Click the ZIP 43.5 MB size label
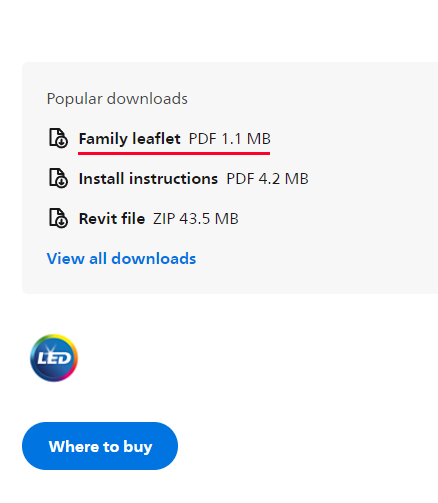Screen dimensions: 438x503 [196, 219]
